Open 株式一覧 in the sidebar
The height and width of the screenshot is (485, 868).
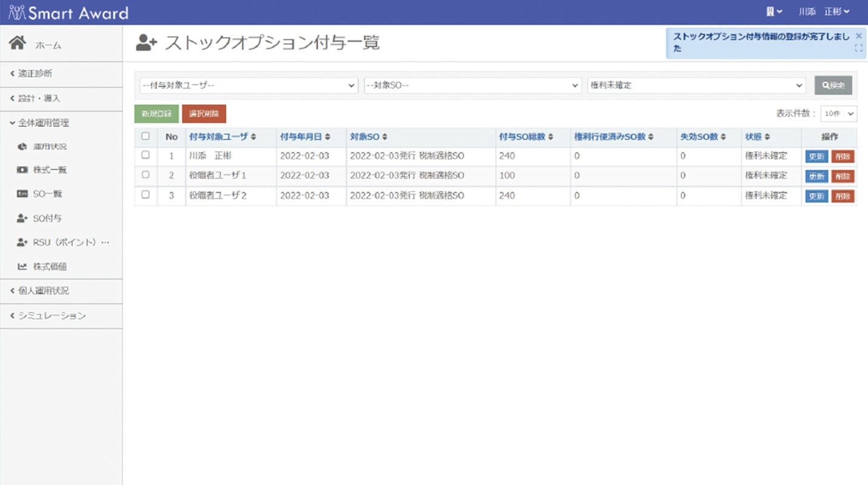(x=50, y=170)
